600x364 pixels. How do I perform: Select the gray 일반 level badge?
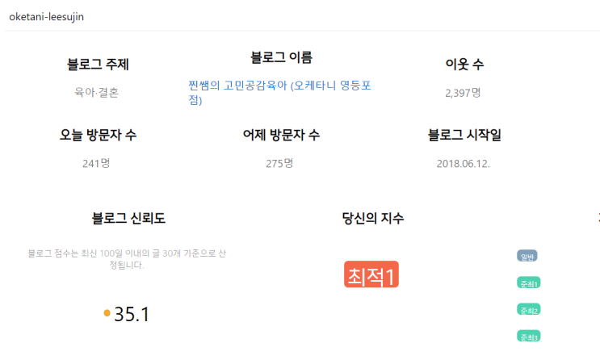pyautogui.click(x=527, y=256)
